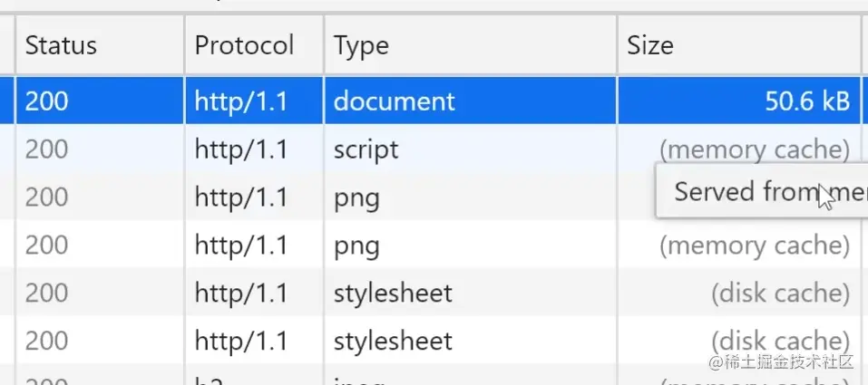Viewport: 868px width, 385px height.
Task: Click the first stylesheet's disk cache size
Action: pos(780,294)
